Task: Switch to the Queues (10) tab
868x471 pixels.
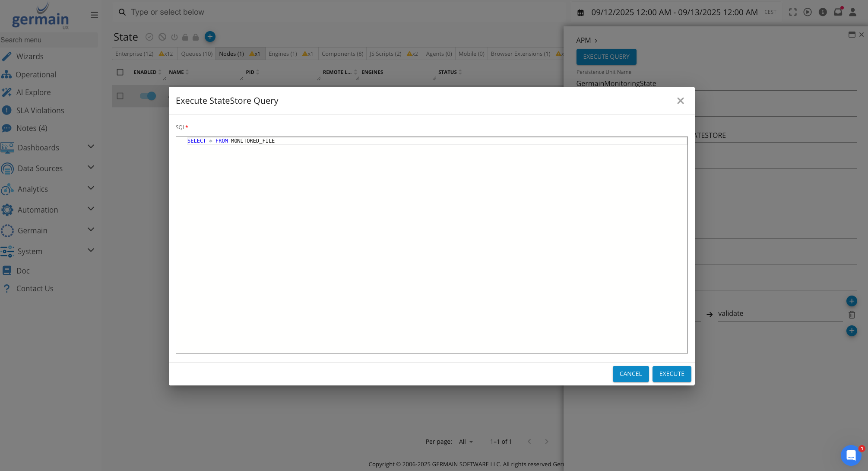Action: point(196,54)
